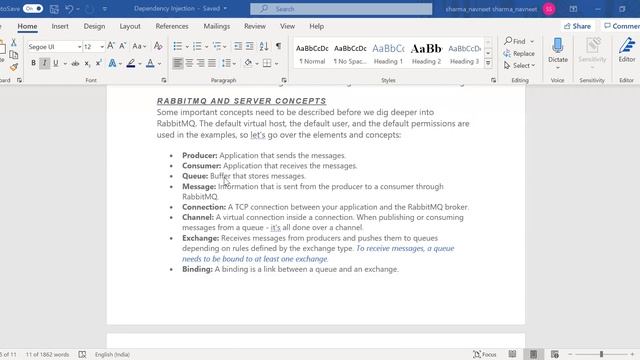Toggle Strikethrough formatting
640x360 pixels.
[x=75, y=63]
